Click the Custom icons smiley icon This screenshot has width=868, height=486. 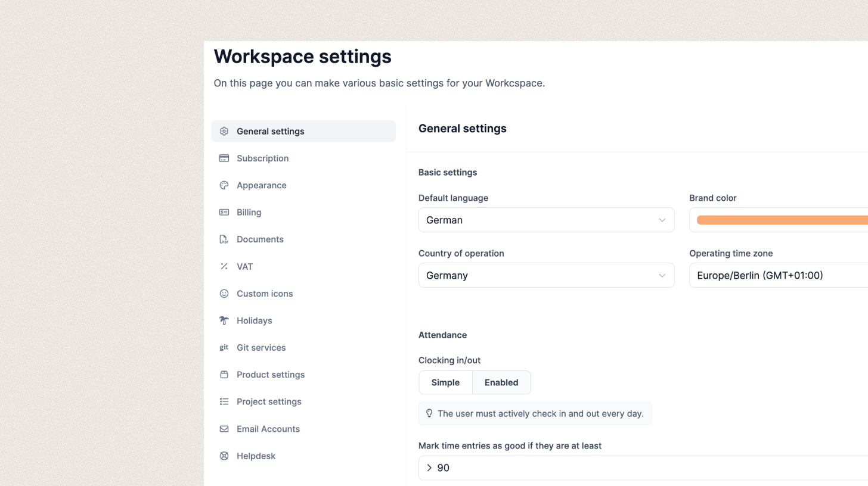point(224,294)
